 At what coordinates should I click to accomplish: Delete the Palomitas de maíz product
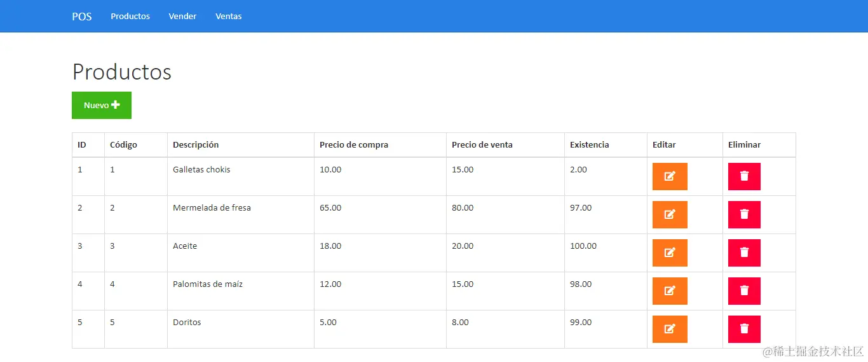coord(744,291)
